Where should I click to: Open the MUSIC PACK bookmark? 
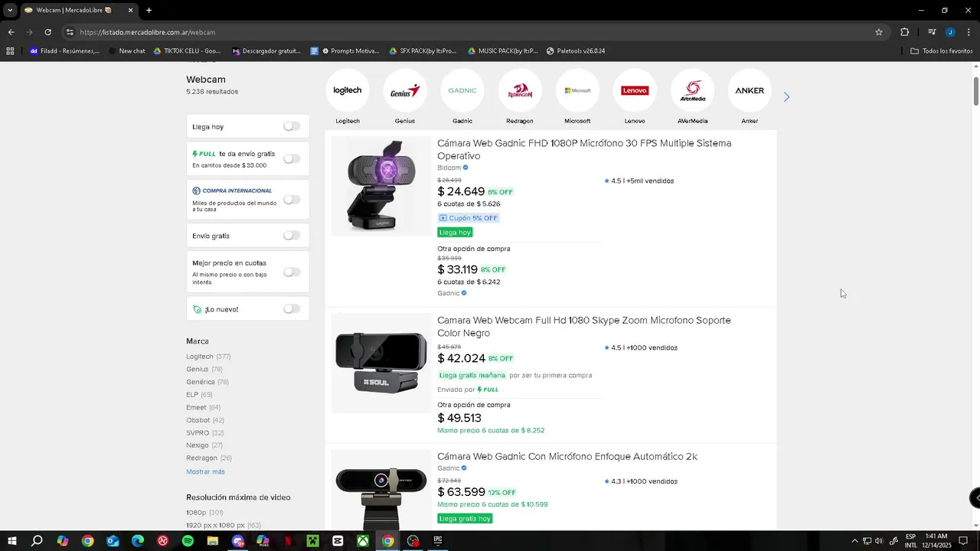click(x=501, y=51)
